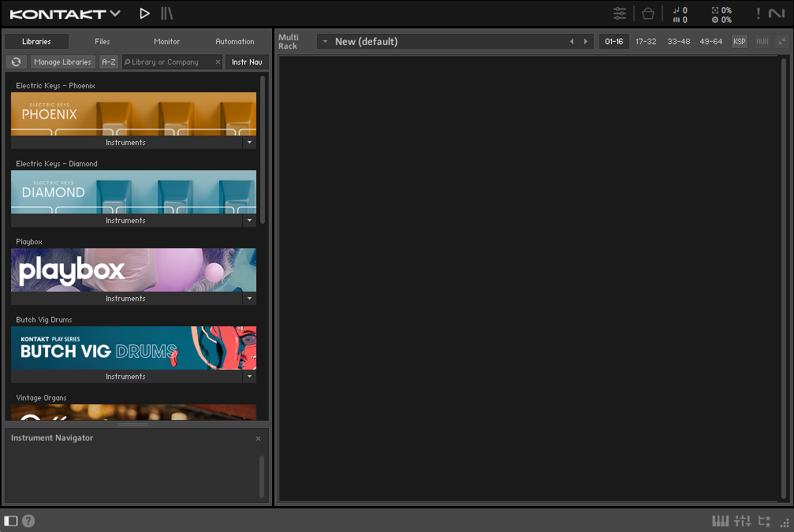Switch to the Automation tab
The width and height of the screenshot is (794, 532).
pos(234,42)
